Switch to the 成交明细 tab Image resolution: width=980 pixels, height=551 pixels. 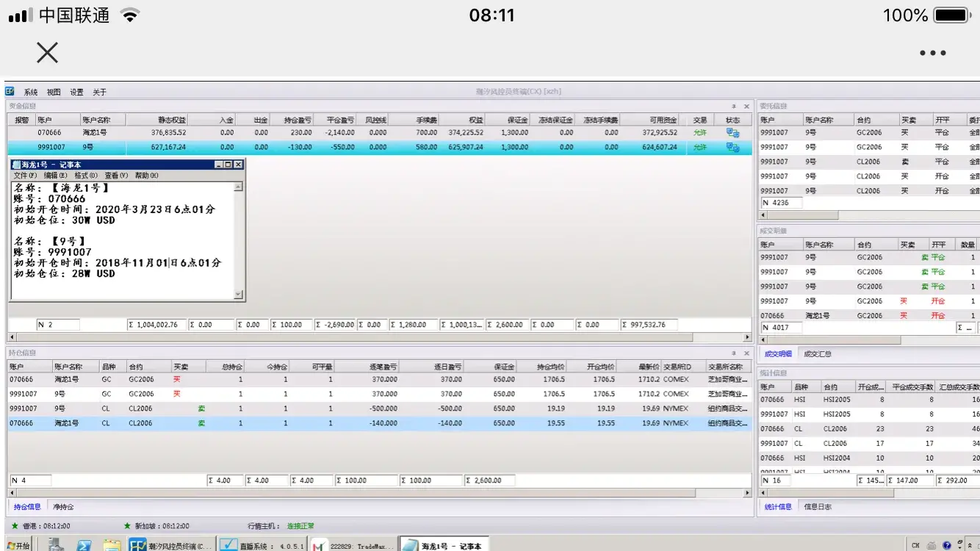coord(777,354)
